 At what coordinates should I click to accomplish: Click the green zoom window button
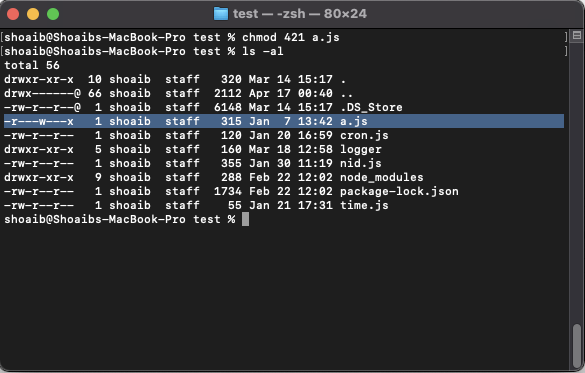click(53, 14)
